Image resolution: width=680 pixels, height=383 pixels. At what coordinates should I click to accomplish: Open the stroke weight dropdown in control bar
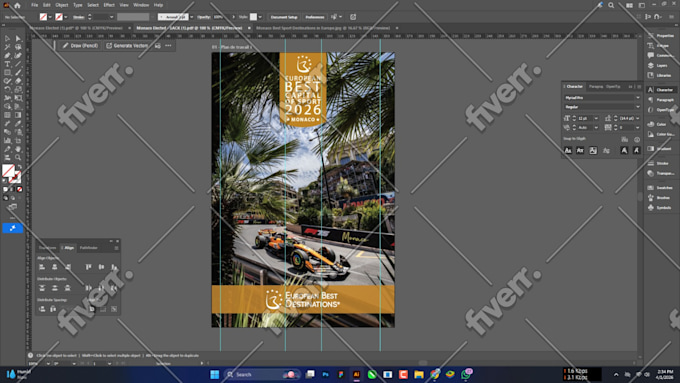tap(111, 17)
